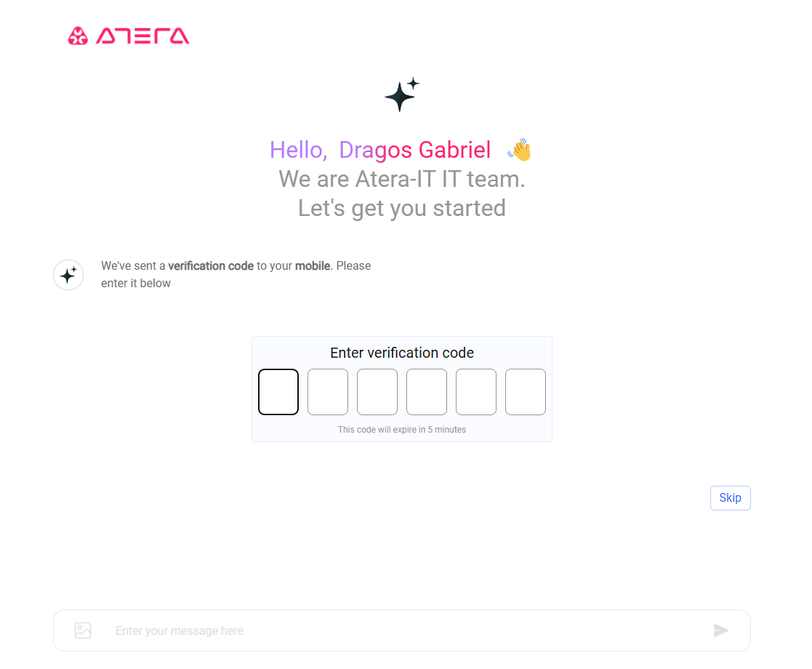Screen dimensions: 812x669
Task: Click "Let's get you started" text
Action: click(x=402, y=208)
